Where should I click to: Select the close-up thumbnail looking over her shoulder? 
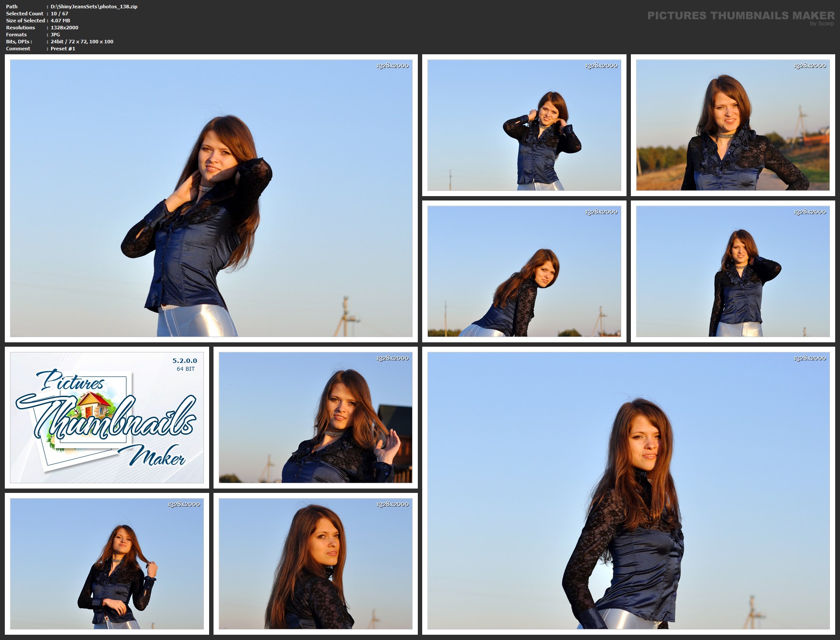point(315,564)
